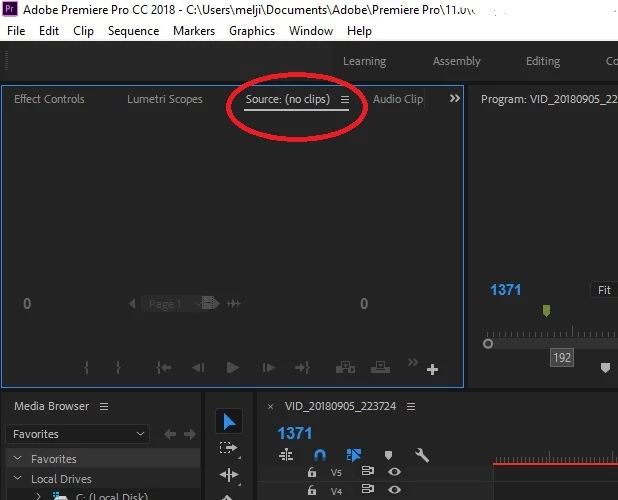Open the Clip menu

coord(84,31)
